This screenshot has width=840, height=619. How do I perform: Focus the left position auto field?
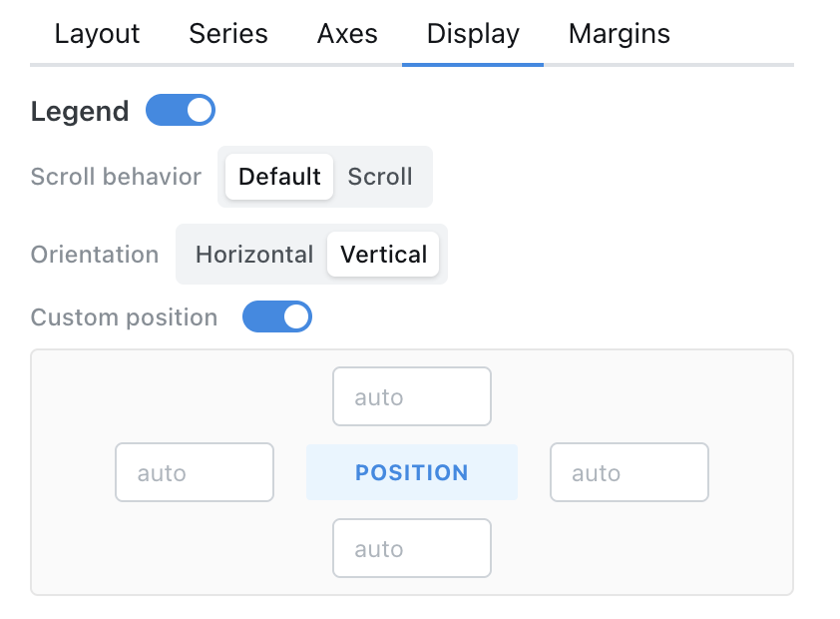[195, 473]
